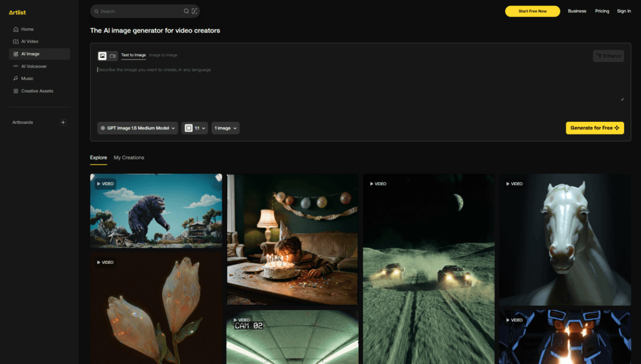Screen dimensions: 641x364
Task: Switch generator to image mode icon
Action: (103, 56)
